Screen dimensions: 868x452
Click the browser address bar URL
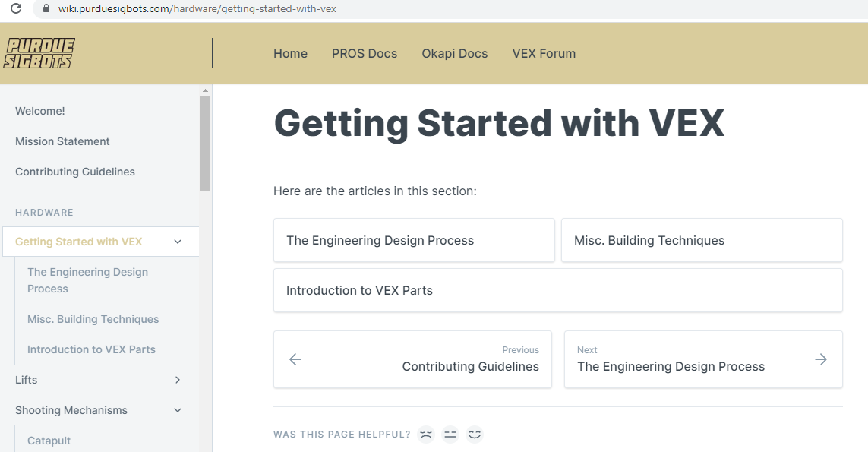[x=197, y=9]
